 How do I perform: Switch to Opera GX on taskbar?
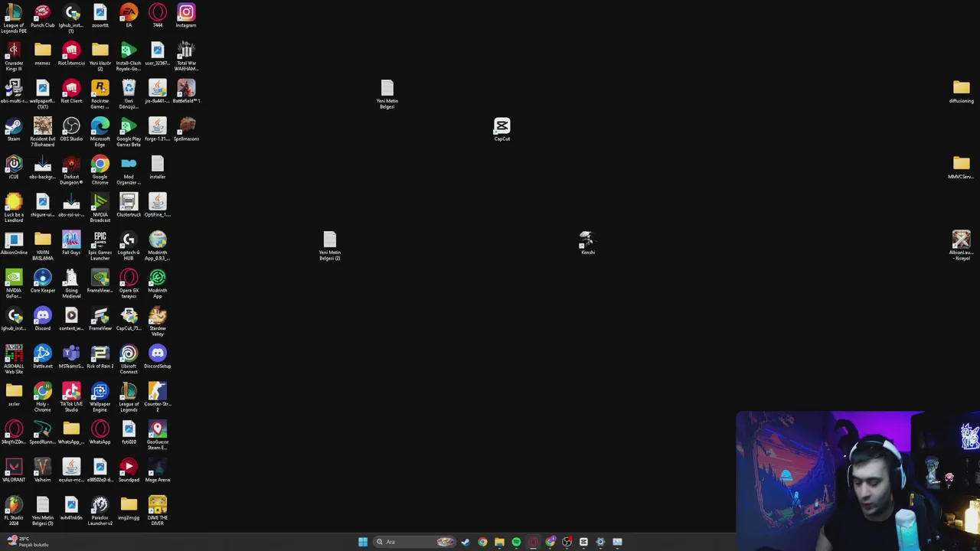[533, 542]
